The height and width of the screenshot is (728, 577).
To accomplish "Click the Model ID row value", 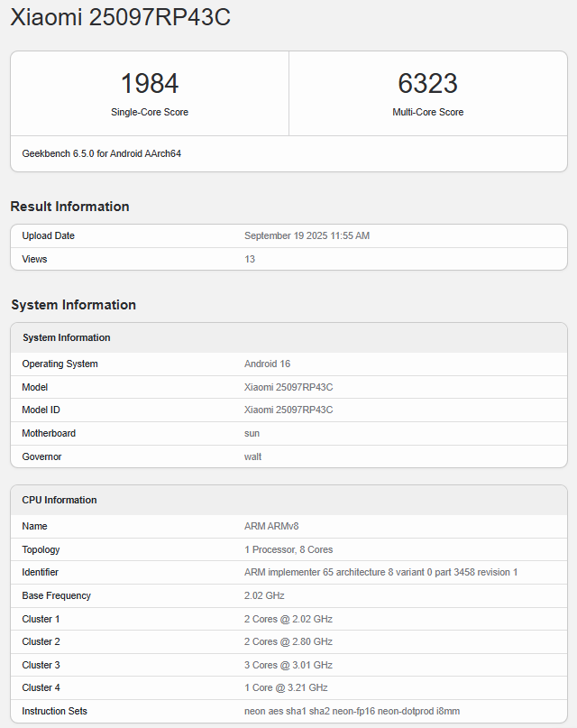I will (x=288, y=410).
